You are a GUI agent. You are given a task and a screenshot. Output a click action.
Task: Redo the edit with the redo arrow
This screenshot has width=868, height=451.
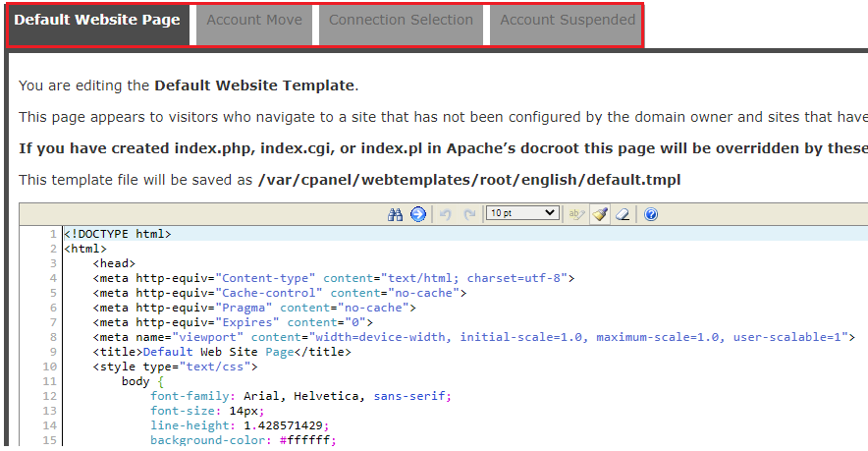469,214
